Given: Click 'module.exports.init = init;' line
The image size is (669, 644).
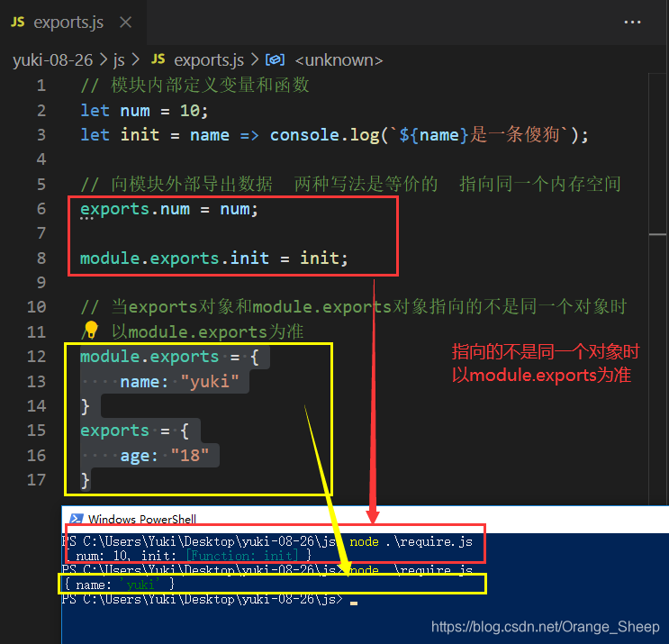Looking at the screenshot, I should [213, 259].
